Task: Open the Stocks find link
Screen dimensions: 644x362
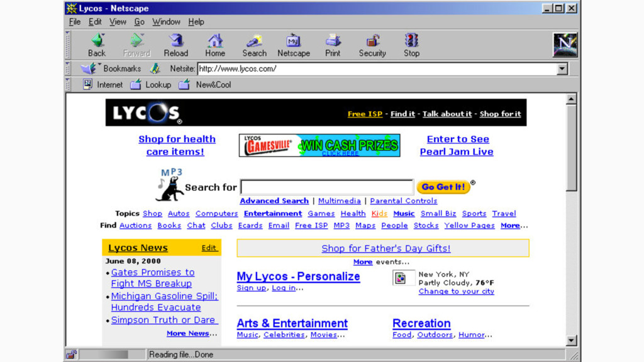Action: click(x=426, y=226)
